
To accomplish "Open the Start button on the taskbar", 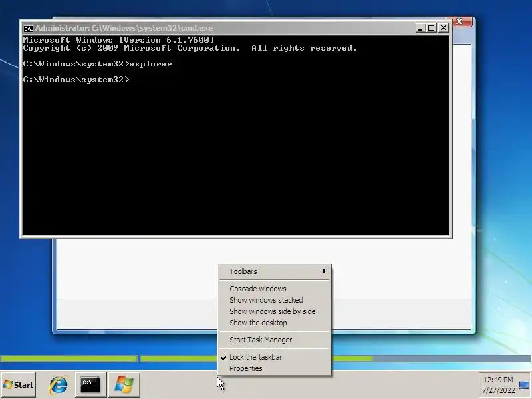I will [19, 385].
